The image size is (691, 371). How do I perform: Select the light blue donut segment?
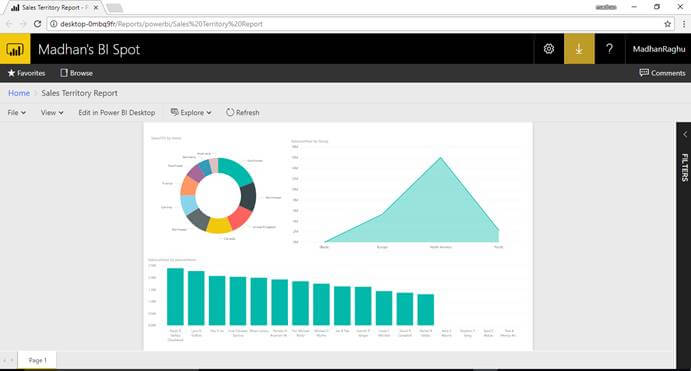click(189, 204)
